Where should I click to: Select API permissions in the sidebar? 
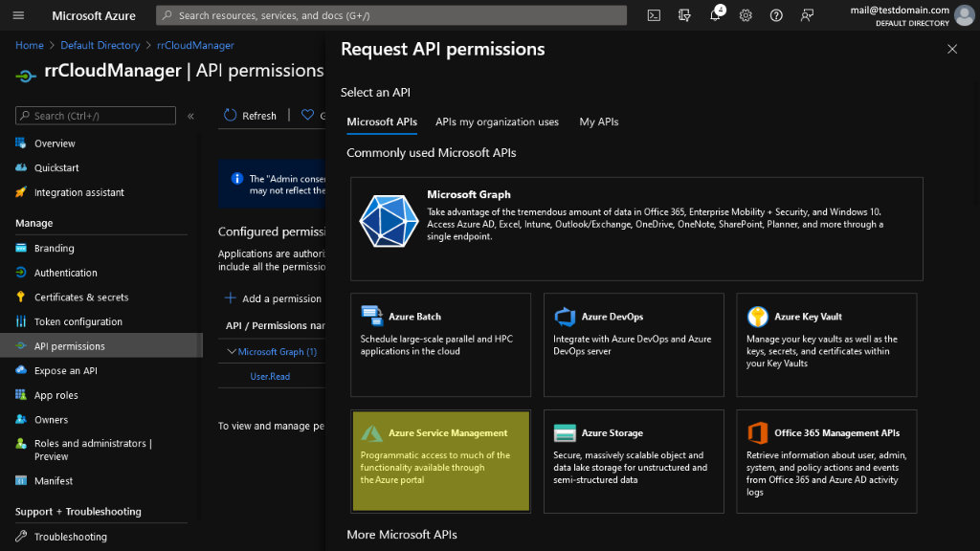coord(101,346)
